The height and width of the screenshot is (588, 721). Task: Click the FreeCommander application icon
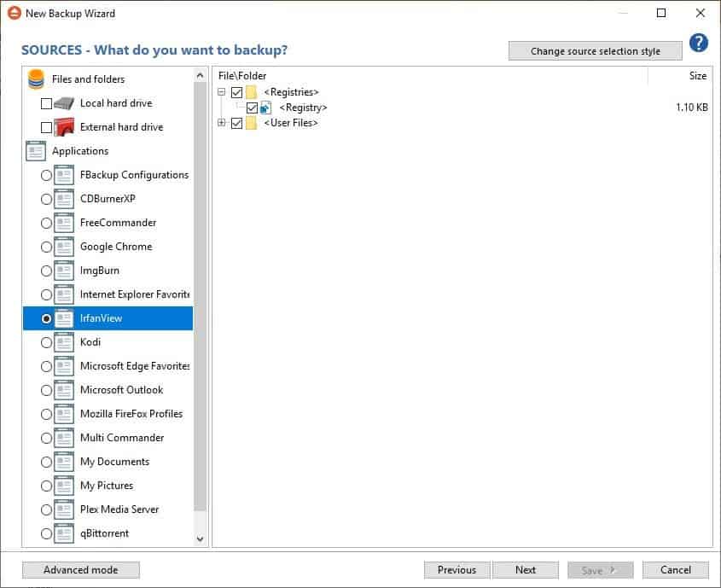[64, 223]
